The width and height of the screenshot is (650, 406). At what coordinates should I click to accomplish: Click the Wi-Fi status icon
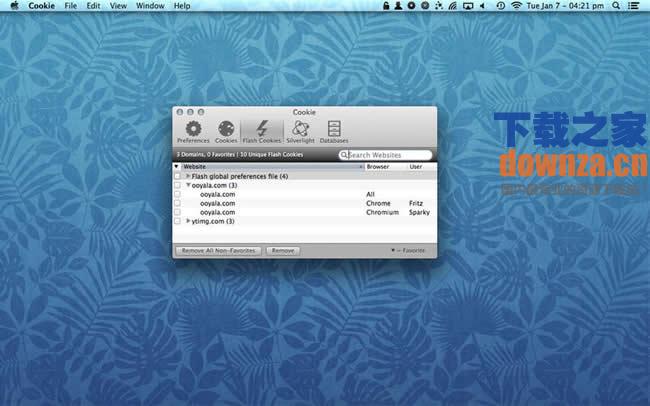(516, 6)
